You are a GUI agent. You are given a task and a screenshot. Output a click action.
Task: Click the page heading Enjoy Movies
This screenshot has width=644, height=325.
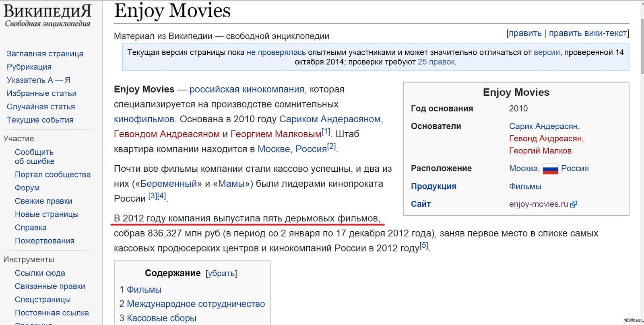(x=172, y=11)
